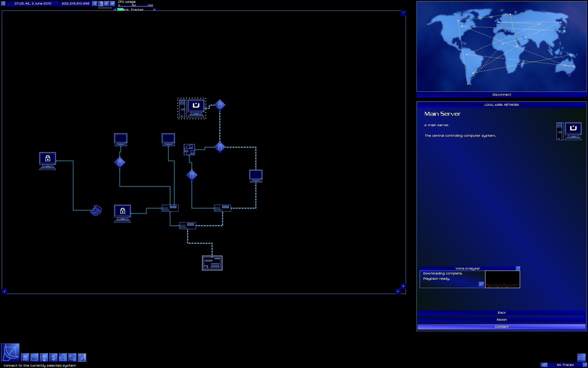The image size is (588, 368).
Task: Click the IP address 929.216.610.886
Action: [76, 4]
